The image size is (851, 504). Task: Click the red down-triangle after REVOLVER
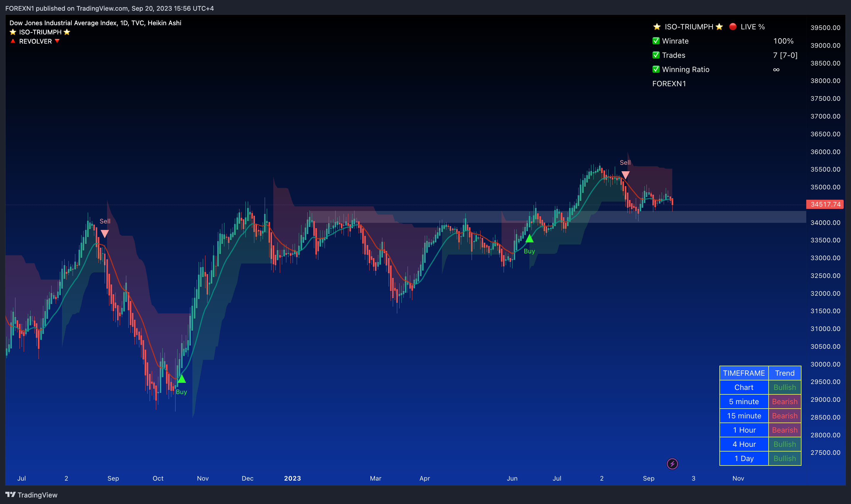pyautogui.click(x=57, y=41)
